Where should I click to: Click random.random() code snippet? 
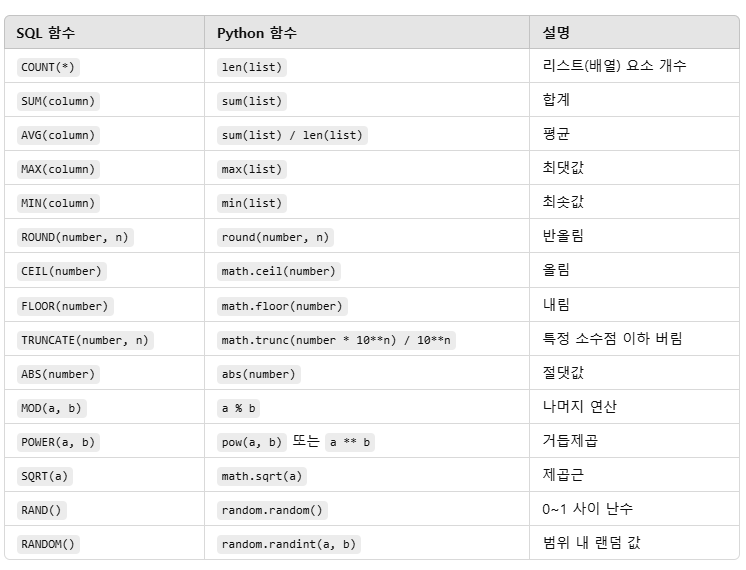[272, 511]
